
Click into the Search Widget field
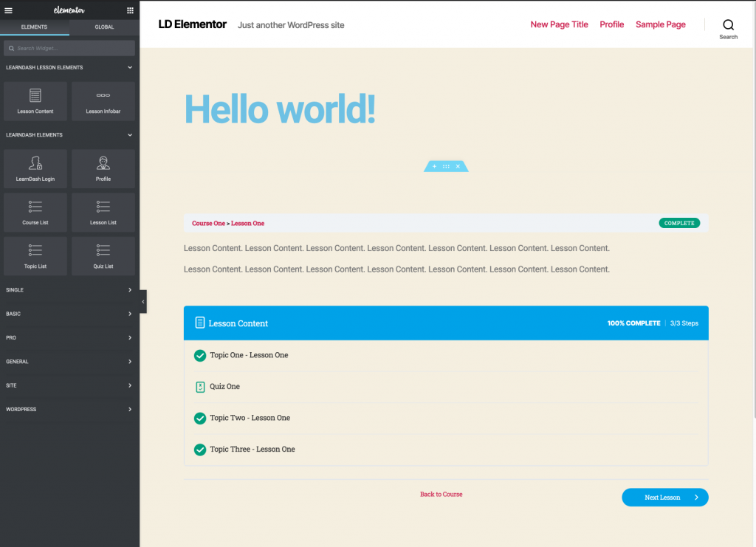tap(70, 48)
